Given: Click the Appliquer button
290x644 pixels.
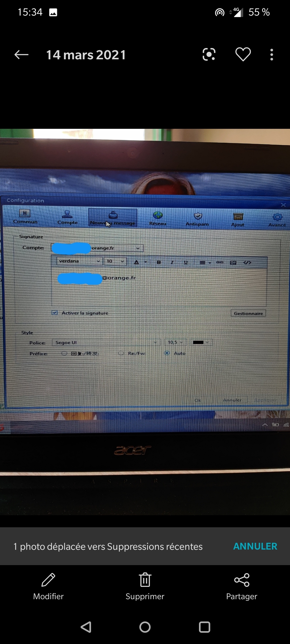Looking at the screenshot, I should 265,400.
